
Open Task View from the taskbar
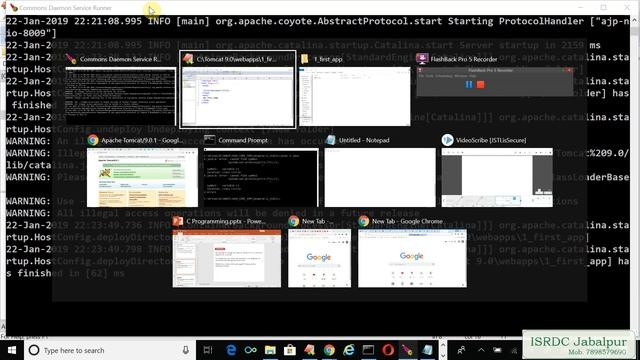(208, 350)
